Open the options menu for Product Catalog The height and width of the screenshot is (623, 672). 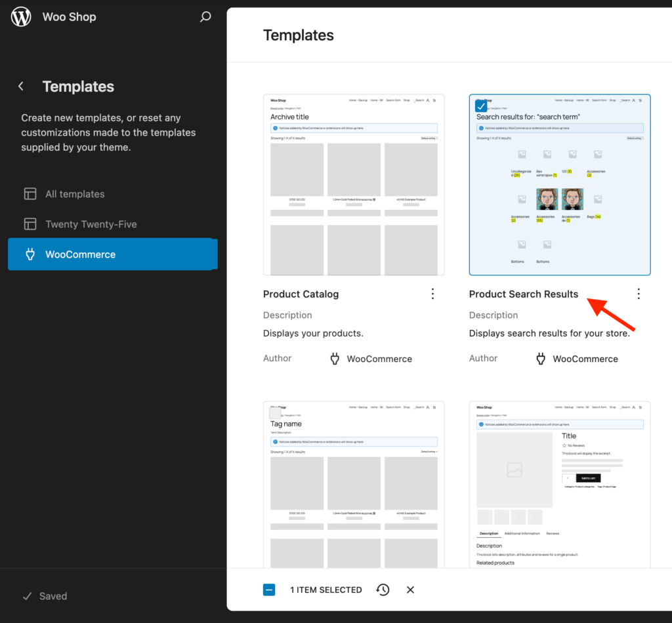click(x=432, y=294)
